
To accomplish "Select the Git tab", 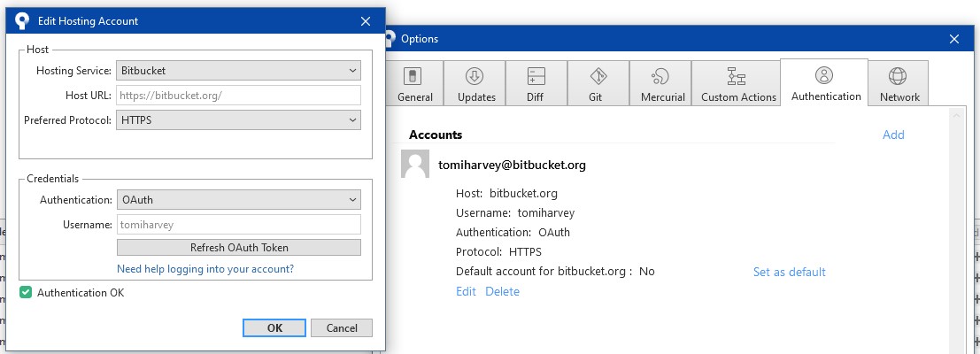I will point(598,83).
